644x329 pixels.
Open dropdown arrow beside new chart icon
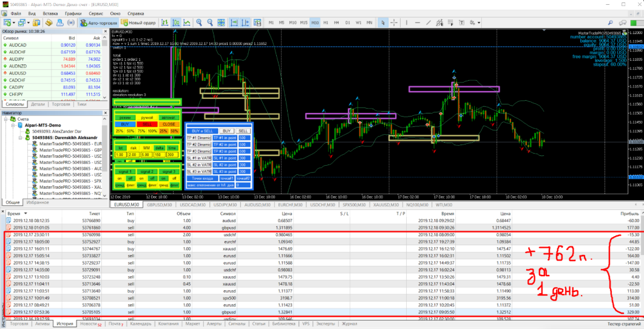click(x=14, y=22)
